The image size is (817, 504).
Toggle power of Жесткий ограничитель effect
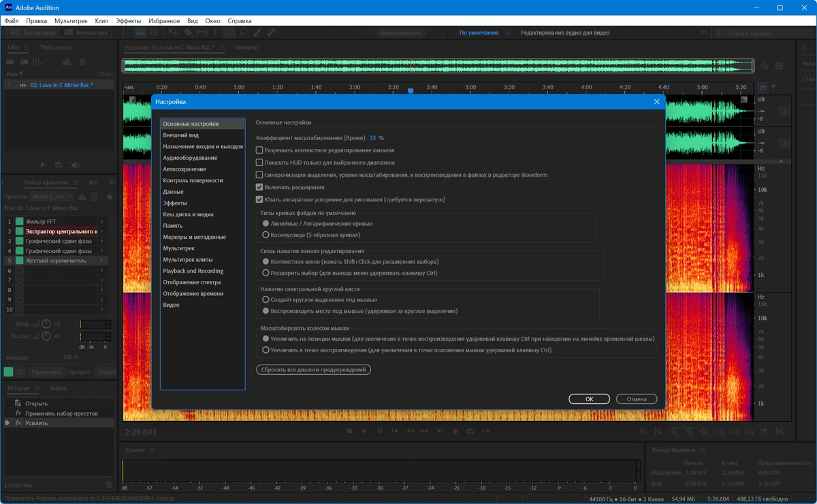point(20,261)
